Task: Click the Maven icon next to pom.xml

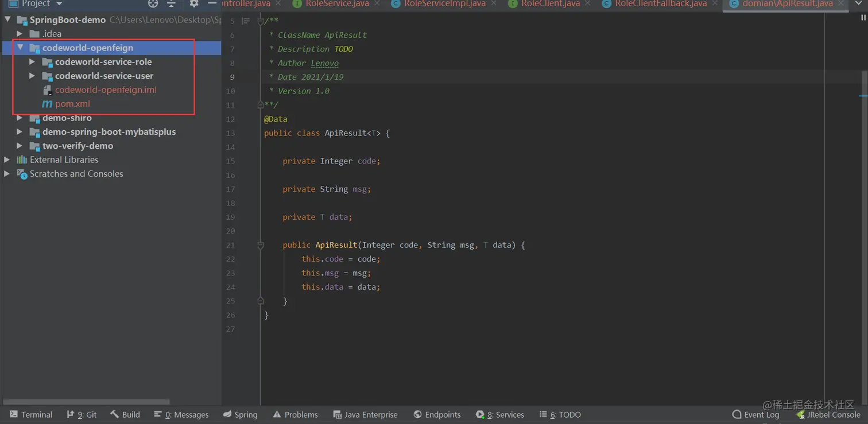Action: point(47,104)
